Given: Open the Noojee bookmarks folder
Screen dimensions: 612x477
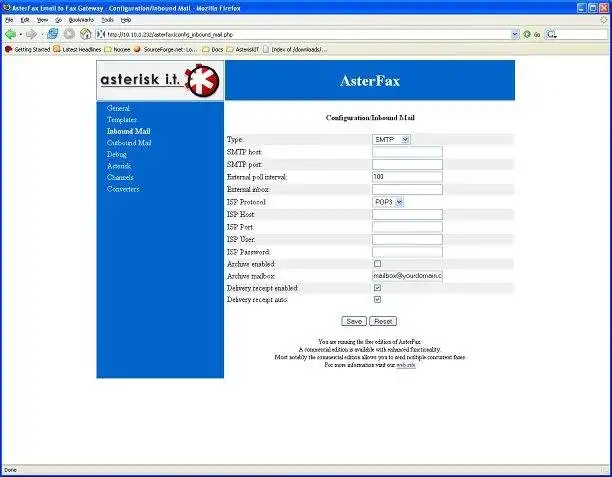Looking at the screenshot, I should click(117, 50).
